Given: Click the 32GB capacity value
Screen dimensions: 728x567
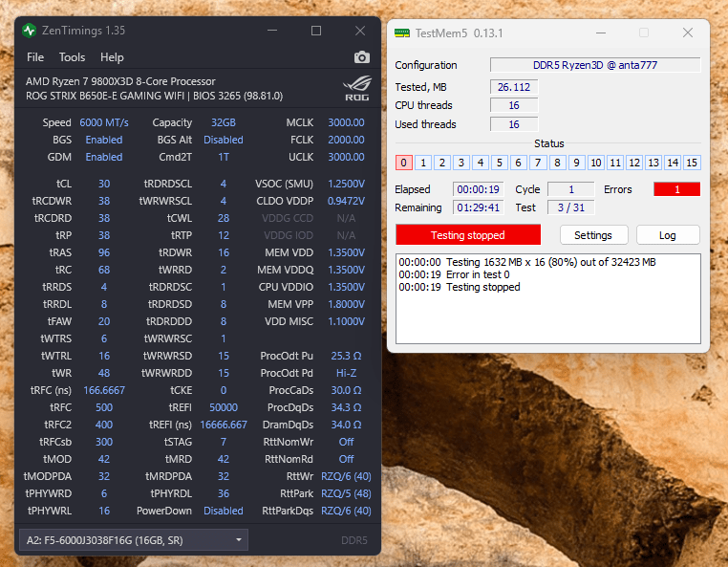Looking at the screenshot, I should [224, 122].
